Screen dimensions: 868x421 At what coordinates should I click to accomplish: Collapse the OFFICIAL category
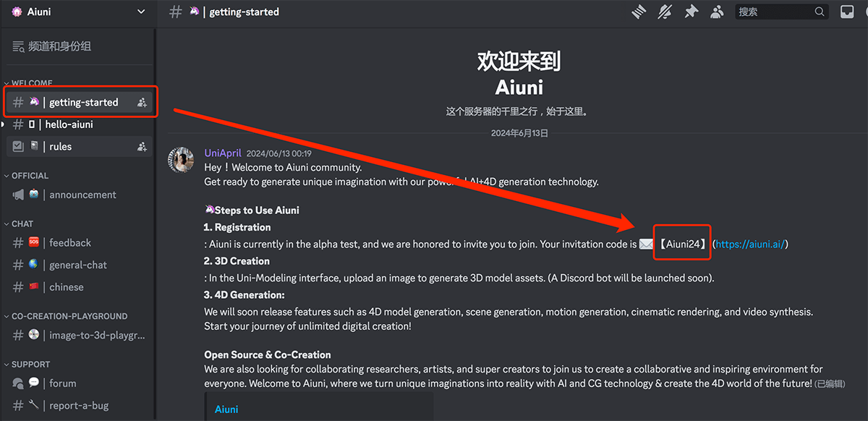tap(30, 176)
